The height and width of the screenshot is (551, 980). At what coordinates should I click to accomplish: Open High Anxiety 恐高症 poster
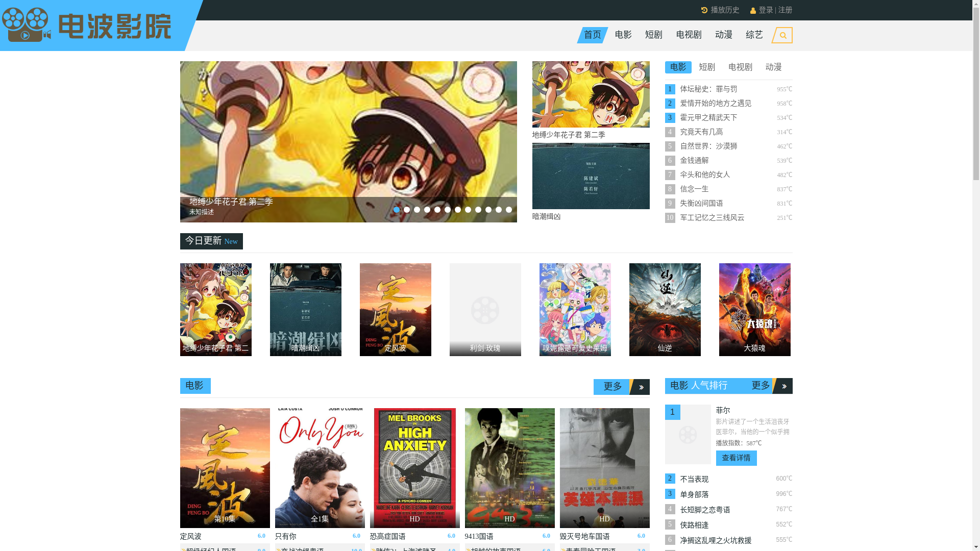point(414,468)
